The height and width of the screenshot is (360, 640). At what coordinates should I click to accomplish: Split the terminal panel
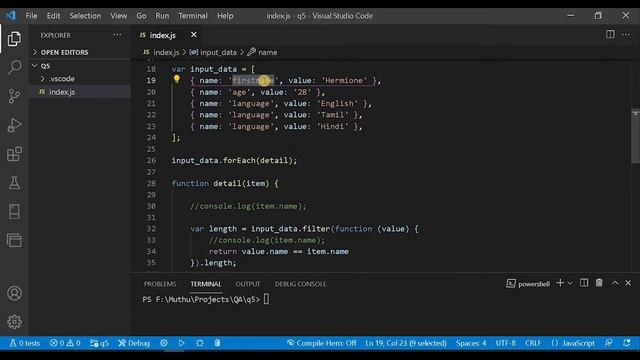[584, 283]
